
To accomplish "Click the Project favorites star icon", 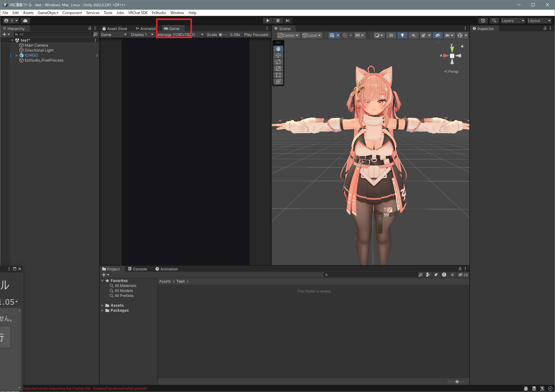I will point(452,275).
